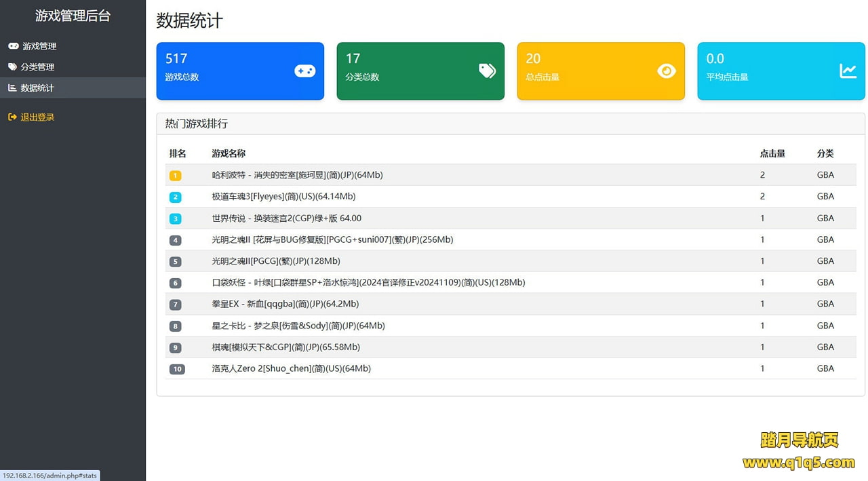Click the rank 10 badge

(x=177, y=369)
